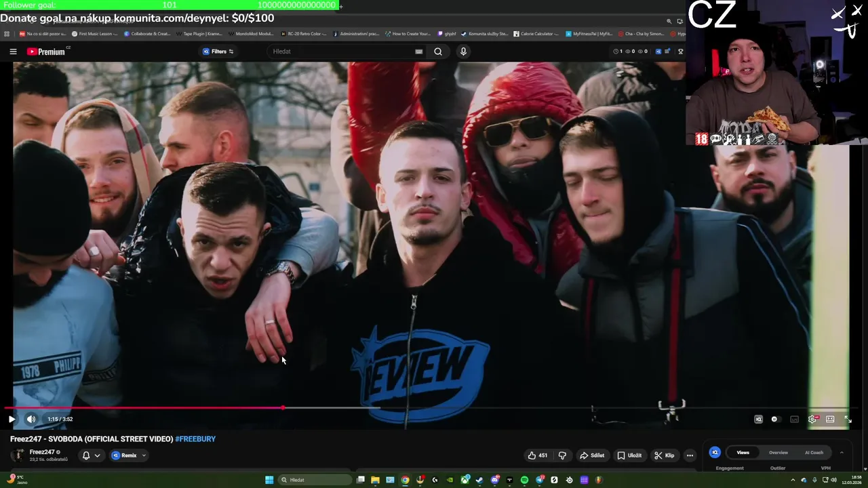This screenshot has width=868, height=488.
Task: Open the system tray volume icon
Action: coord(834,480)
